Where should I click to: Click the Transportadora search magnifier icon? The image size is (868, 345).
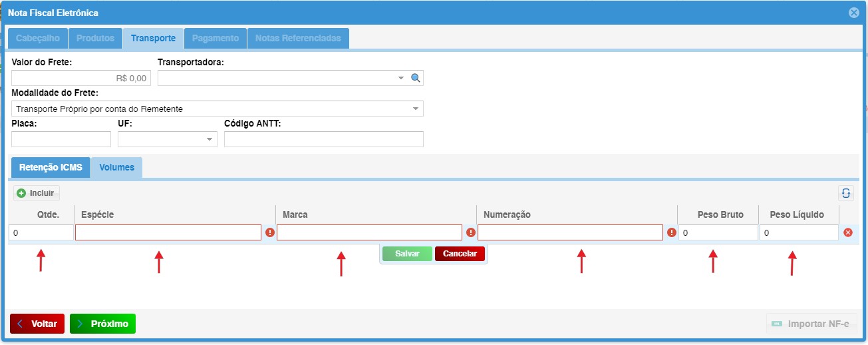416,78
